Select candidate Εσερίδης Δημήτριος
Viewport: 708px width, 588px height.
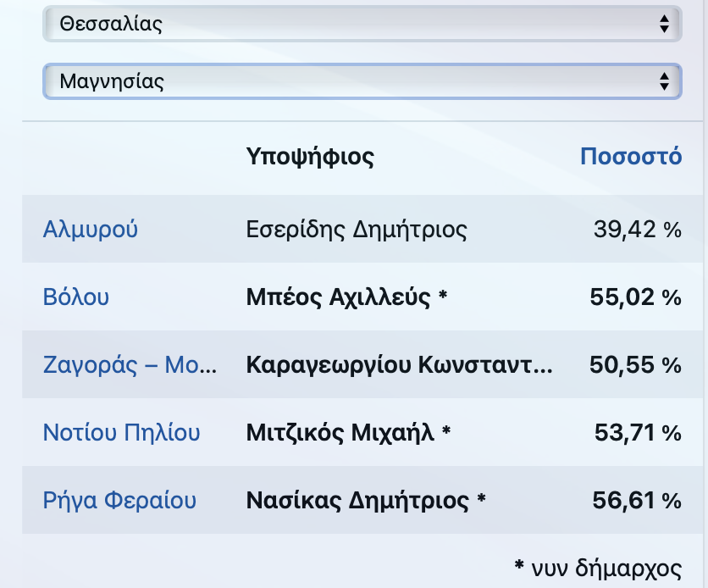point(357,230)
